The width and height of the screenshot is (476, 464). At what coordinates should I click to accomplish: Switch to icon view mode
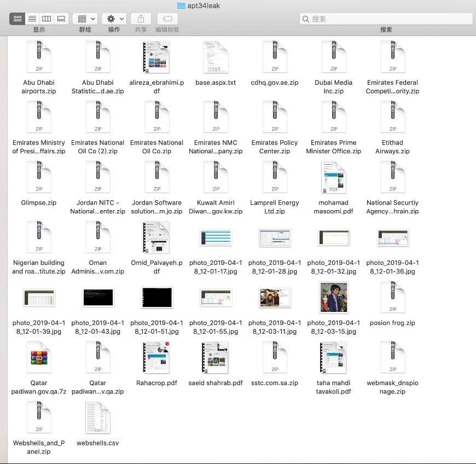pyautogui.click(x=18, y=19)
